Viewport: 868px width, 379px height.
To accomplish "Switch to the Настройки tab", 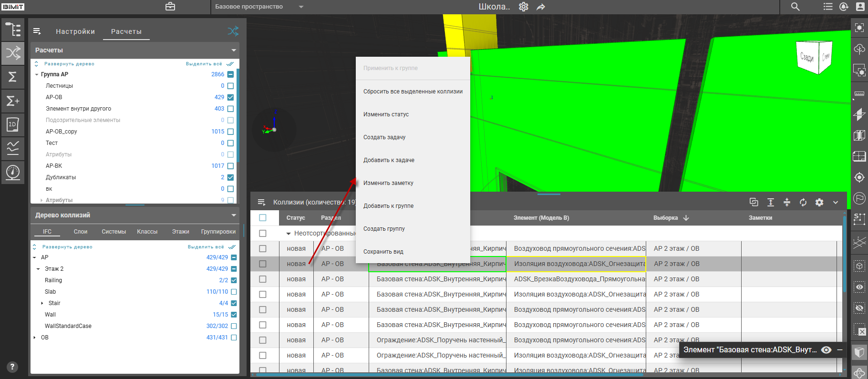I will click(x=75, y=31).
